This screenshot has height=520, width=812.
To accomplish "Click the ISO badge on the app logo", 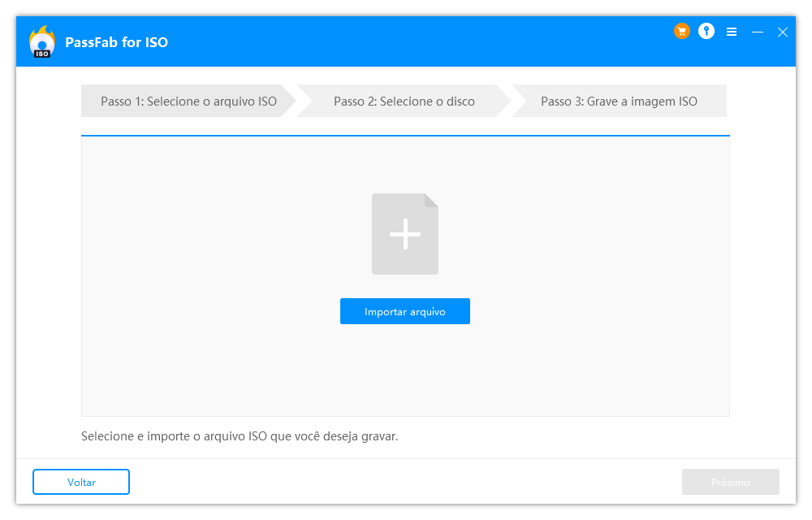I will [41, 50].
